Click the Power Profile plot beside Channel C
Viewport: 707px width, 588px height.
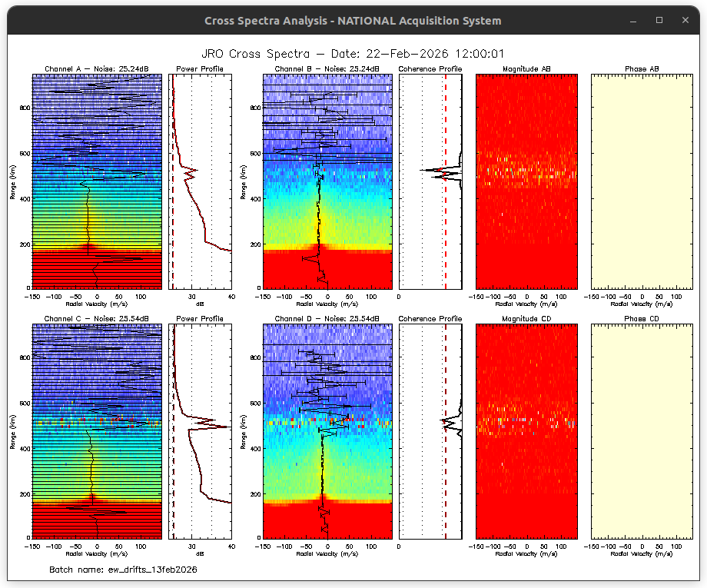click(200, 430)
